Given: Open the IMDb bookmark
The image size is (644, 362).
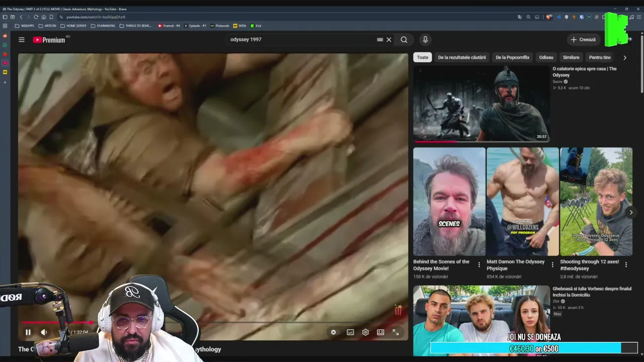Looking at the screenshot, I should (239, 26).
